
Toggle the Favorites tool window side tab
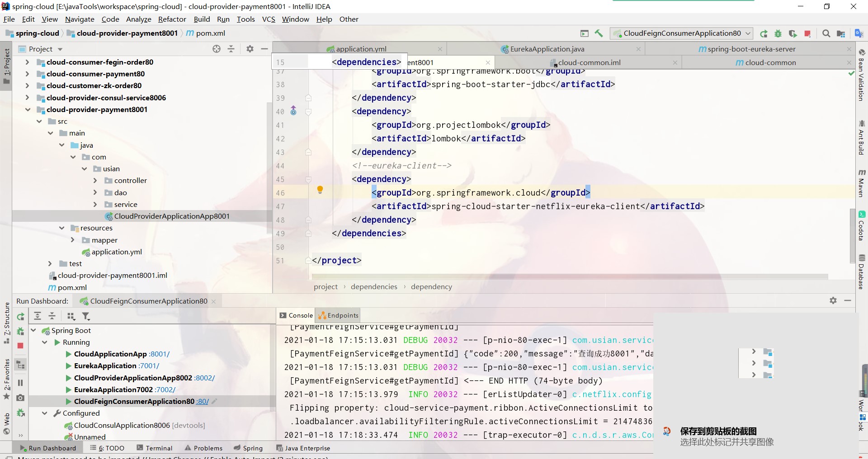(x=6, y=379)
